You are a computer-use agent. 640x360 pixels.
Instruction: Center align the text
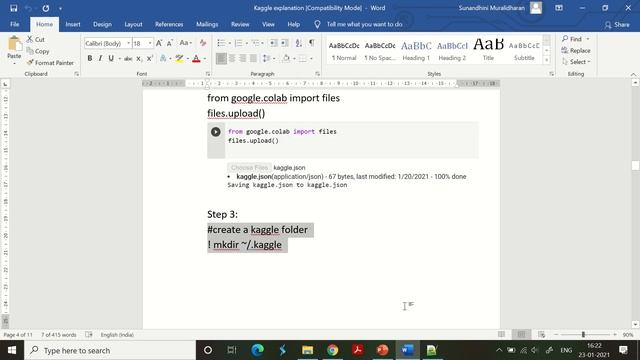tap(232, 58)
